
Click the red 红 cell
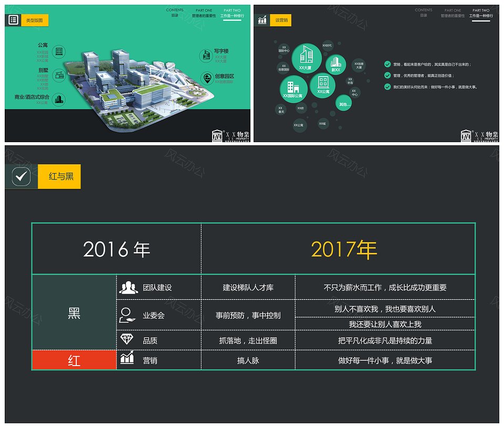pos(74,360)
